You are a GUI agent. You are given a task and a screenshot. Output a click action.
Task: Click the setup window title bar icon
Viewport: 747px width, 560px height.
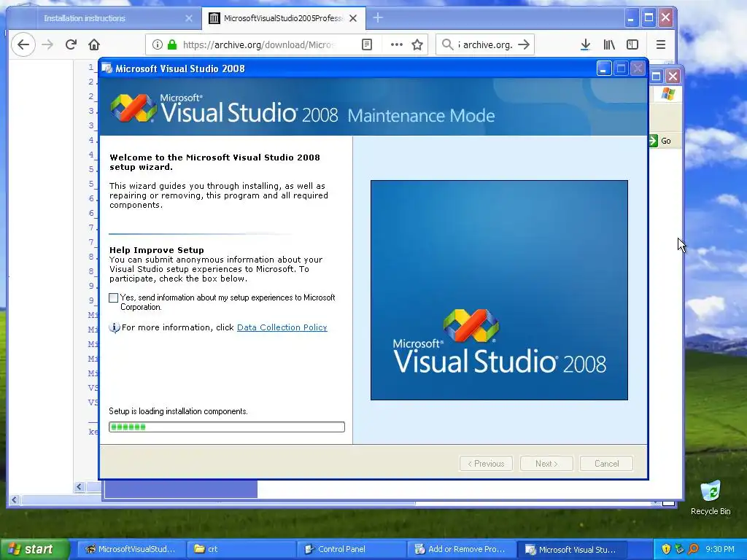(x=107, y=69)
